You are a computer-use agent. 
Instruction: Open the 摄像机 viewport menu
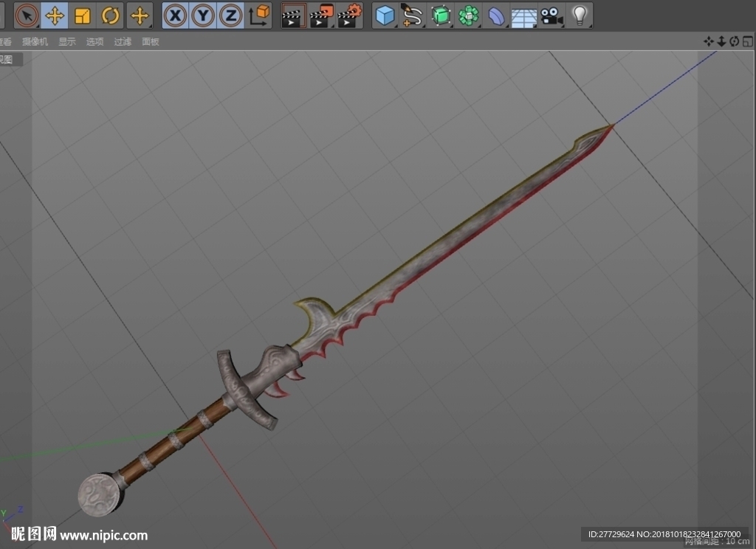point(35,41)
